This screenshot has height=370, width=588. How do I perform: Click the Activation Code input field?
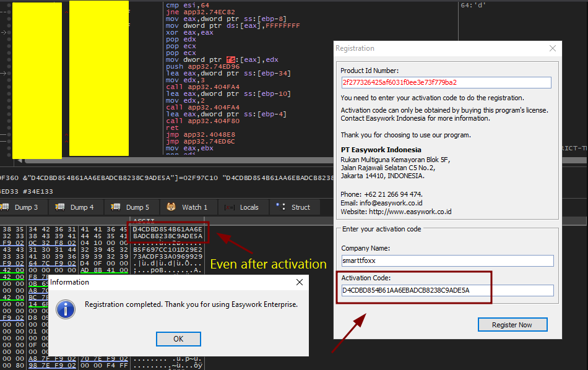(x=447, y=290)
